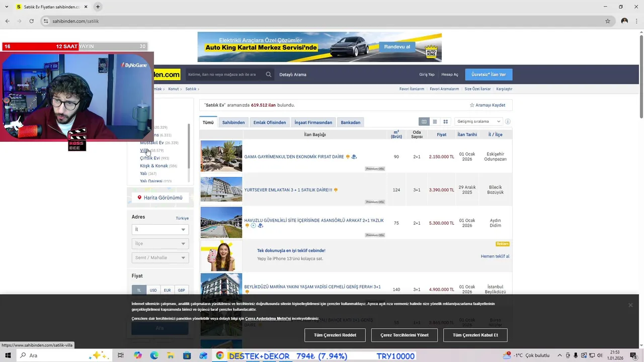Viewport: 644px width, 362px height.
Task: Launch Copilot from taskbar
Action: [138, 355]
